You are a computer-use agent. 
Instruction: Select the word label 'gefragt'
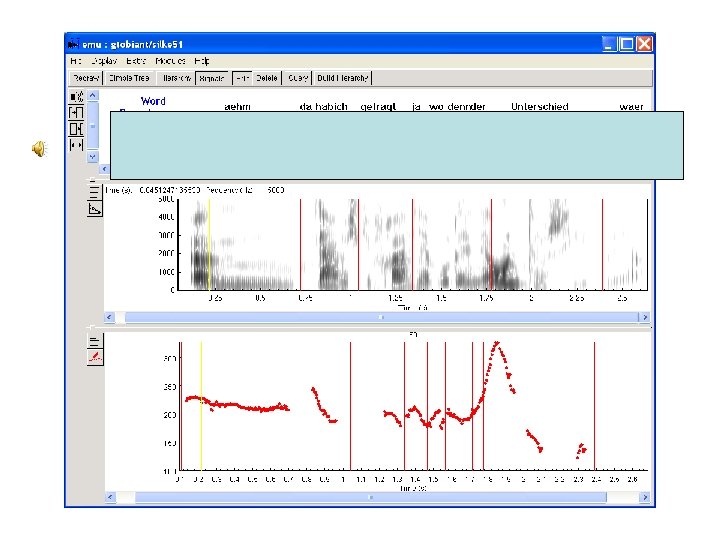tap(378, 107)
